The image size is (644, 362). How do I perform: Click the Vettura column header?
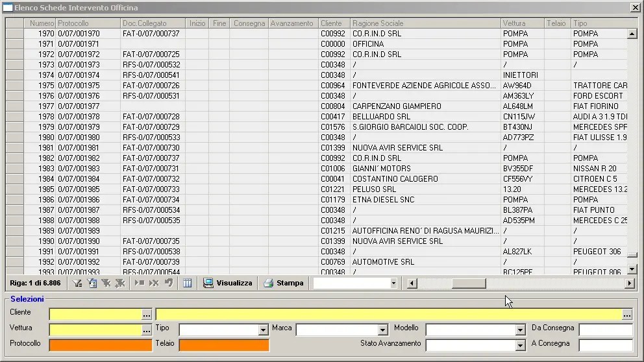523,23
